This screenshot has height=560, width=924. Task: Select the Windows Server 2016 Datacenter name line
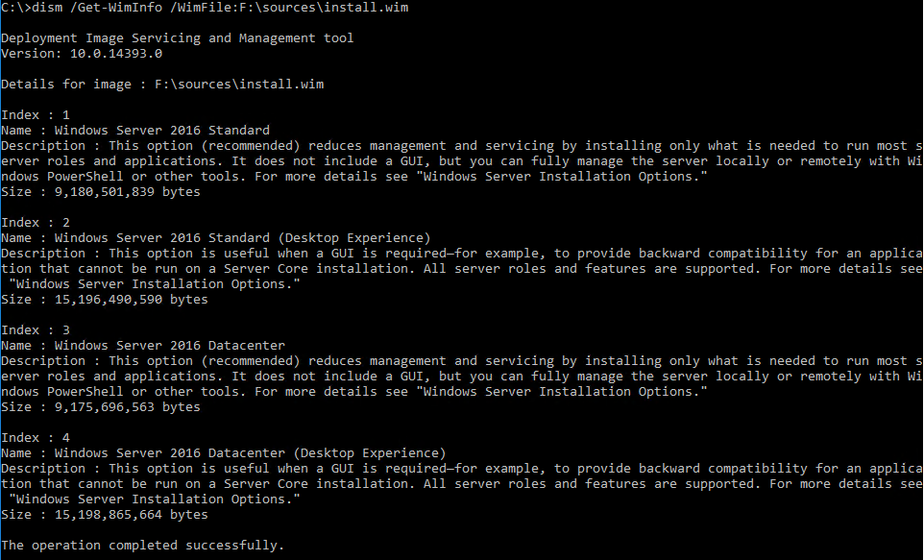tap(143, 346)
